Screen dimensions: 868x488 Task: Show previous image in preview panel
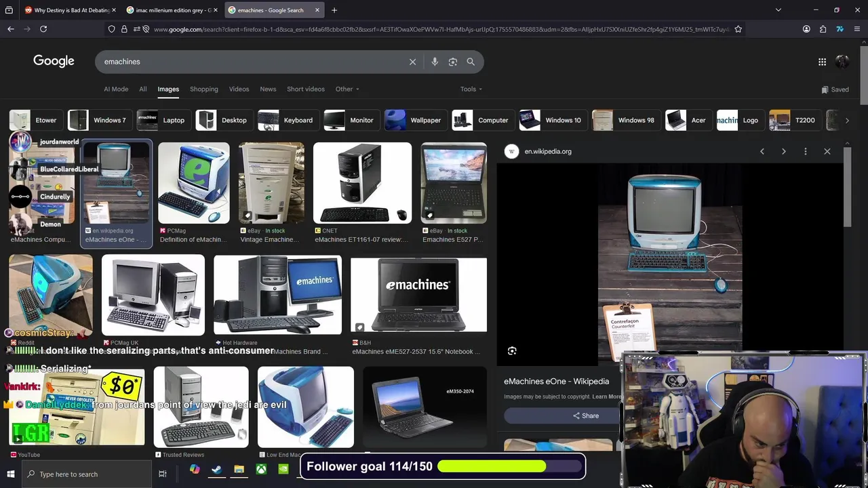click(762, 151)
